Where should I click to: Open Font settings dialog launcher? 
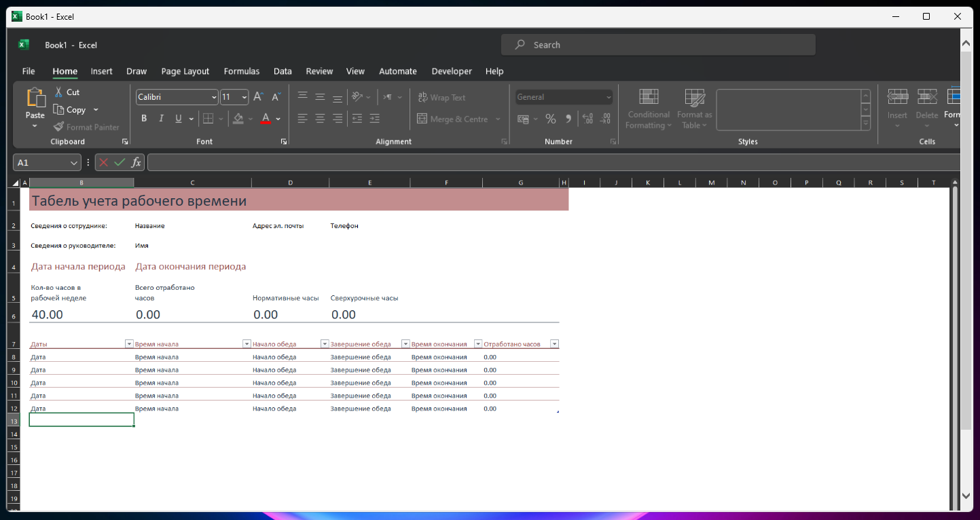[284, 141]
